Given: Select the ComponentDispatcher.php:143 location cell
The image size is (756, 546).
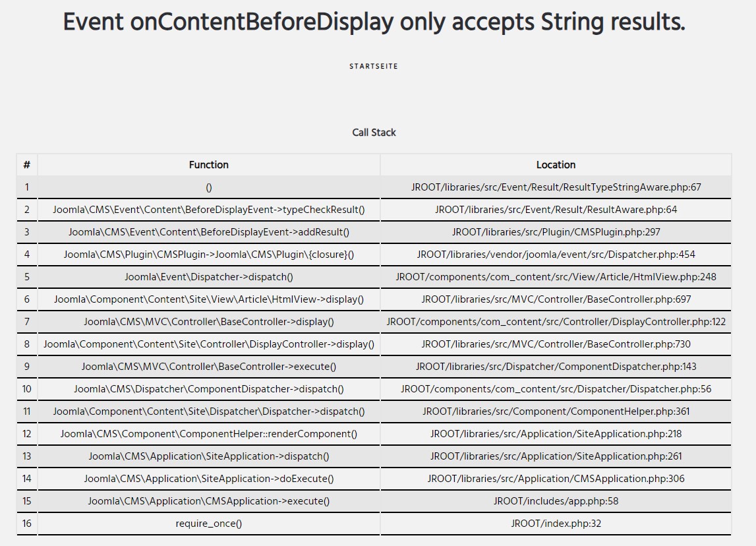Looking at the screenshot, I should (x=556, y=367).
